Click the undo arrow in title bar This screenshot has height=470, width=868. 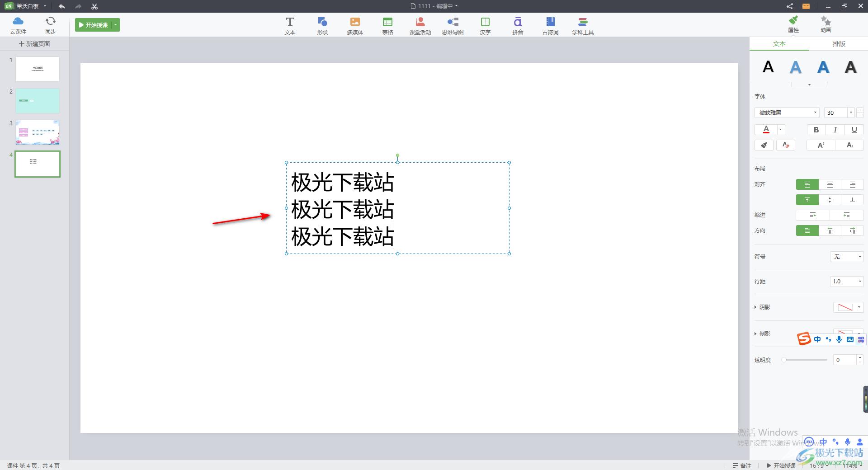coord(62,6)
